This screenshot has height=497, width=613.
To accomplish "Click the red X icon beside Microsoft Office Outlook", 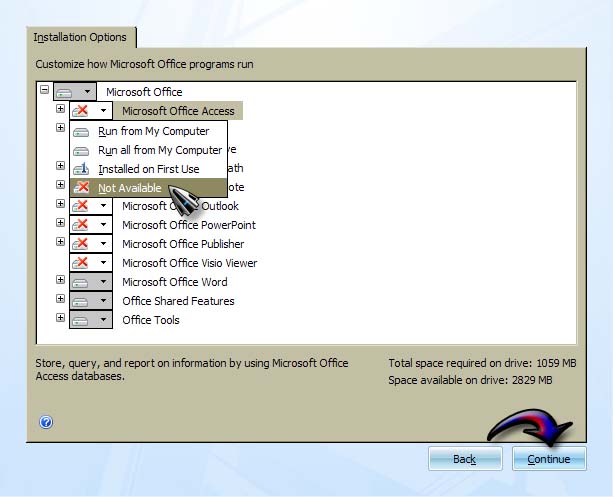I will point(81,206).
